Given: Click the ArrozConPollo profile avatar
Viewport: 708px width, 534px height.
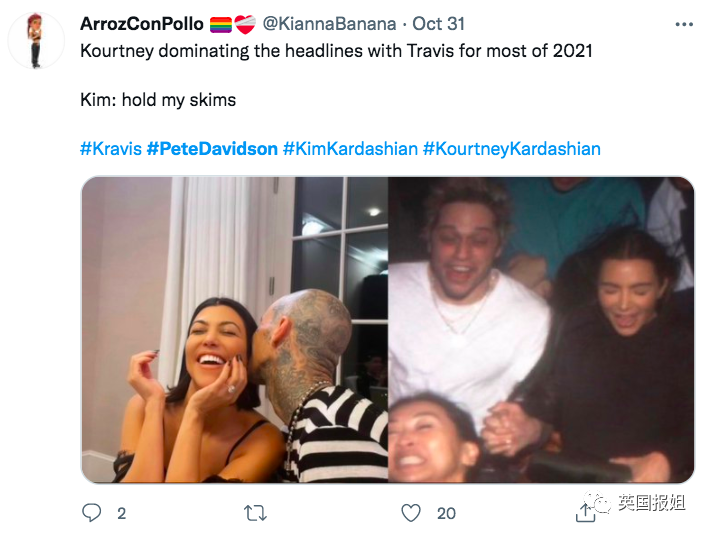Looking at the screenshot, I should click(x=37, y=40).
